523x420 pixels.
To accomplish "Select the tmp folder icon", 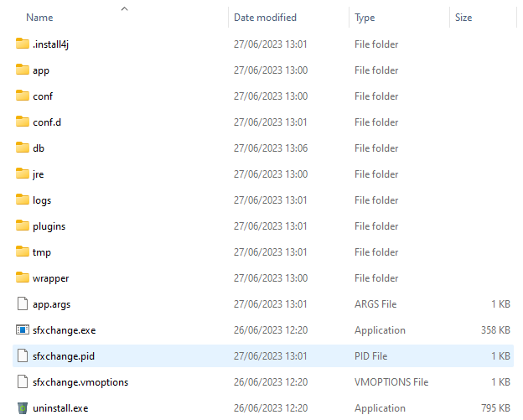I will click(x=23, y=251).
